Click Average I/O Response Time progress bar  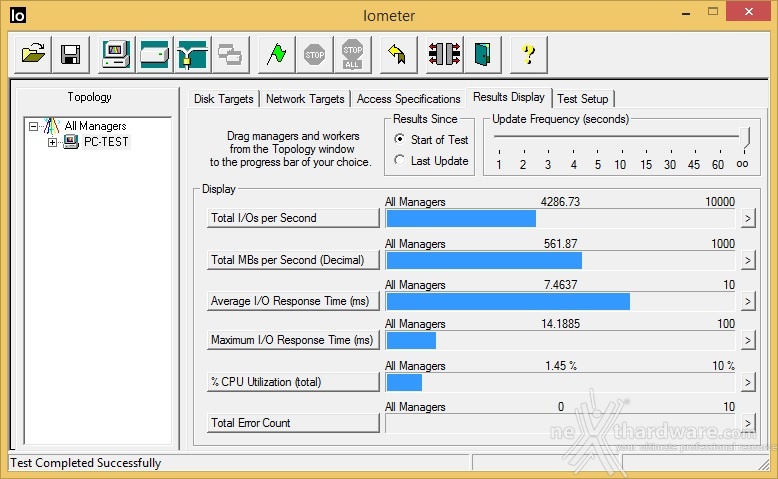tap(560, 301)
